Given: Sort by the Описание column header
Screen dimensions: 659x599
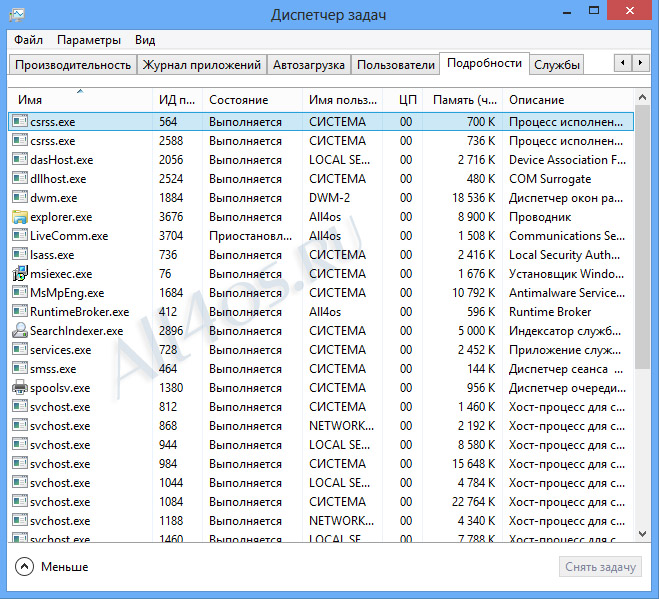Looking at the screenshot, I should tap(568, 100).
